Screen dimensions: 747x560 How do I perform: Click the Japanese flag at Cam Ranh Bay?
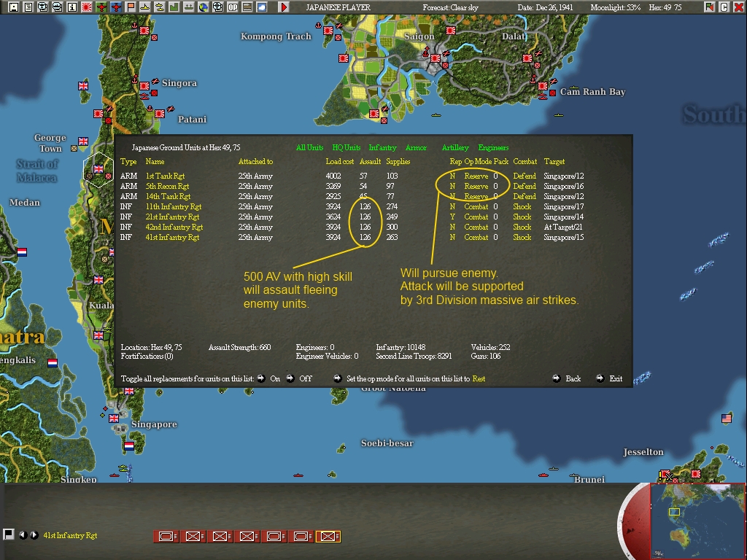pos(543,86)
